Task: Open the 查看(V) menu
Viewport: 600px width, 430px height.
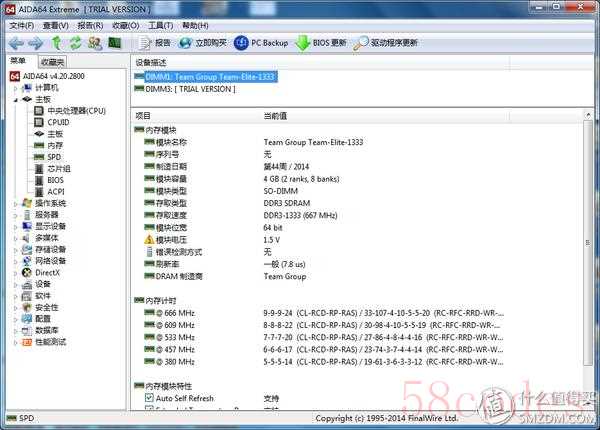Action: tap(55, 26)
